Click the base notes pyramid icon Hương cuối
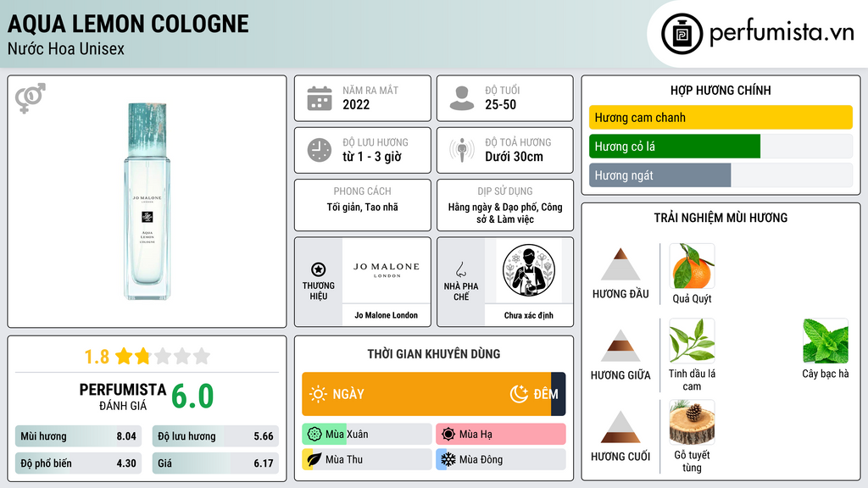 pyautogui.click(x=620, y=427)
